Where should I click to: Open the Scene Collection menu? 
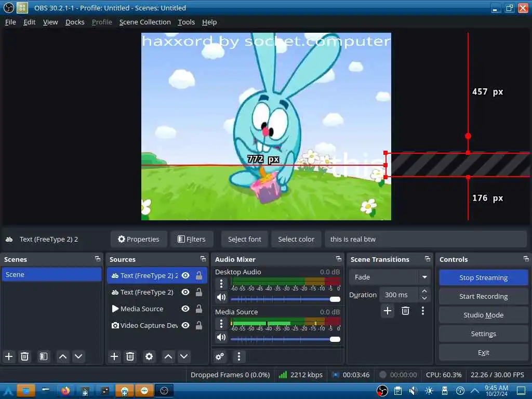145,22
